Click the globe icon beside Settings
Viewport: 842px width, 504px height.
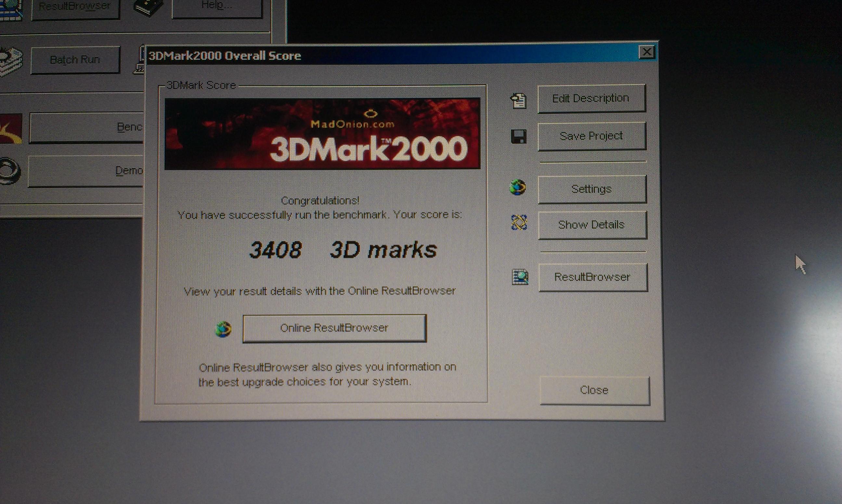tap(518, 187)
